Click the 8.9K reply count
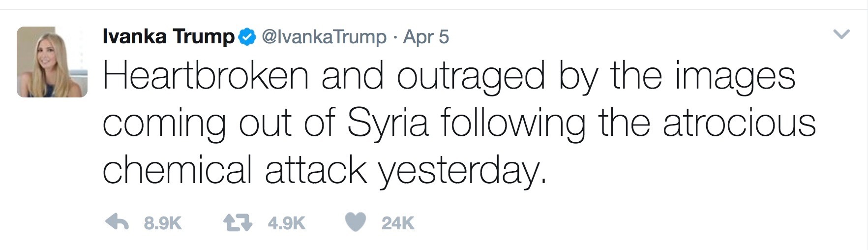868x250 pixels. tap(163, 223)
